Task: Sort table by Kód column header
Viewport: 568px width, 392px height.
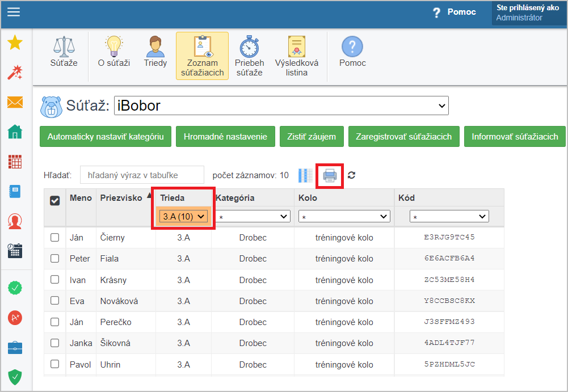Action: coord(406,198)
